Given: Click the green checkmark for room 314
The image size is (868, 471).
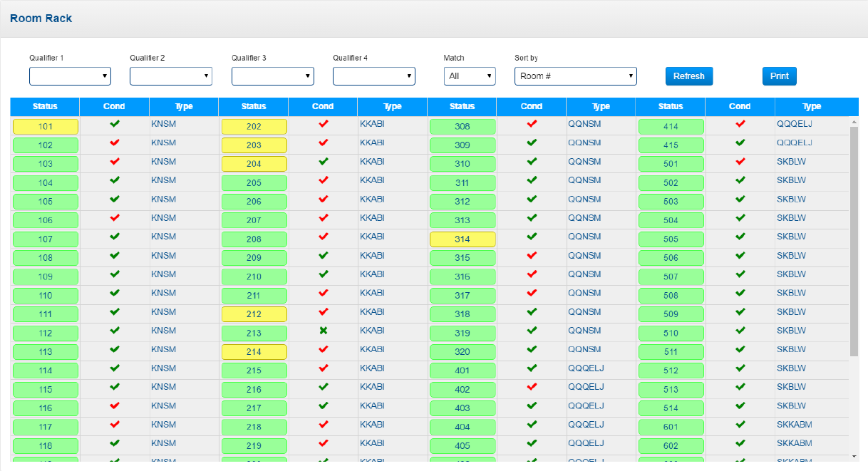Looking at the screenshot, I should [532, 237].
